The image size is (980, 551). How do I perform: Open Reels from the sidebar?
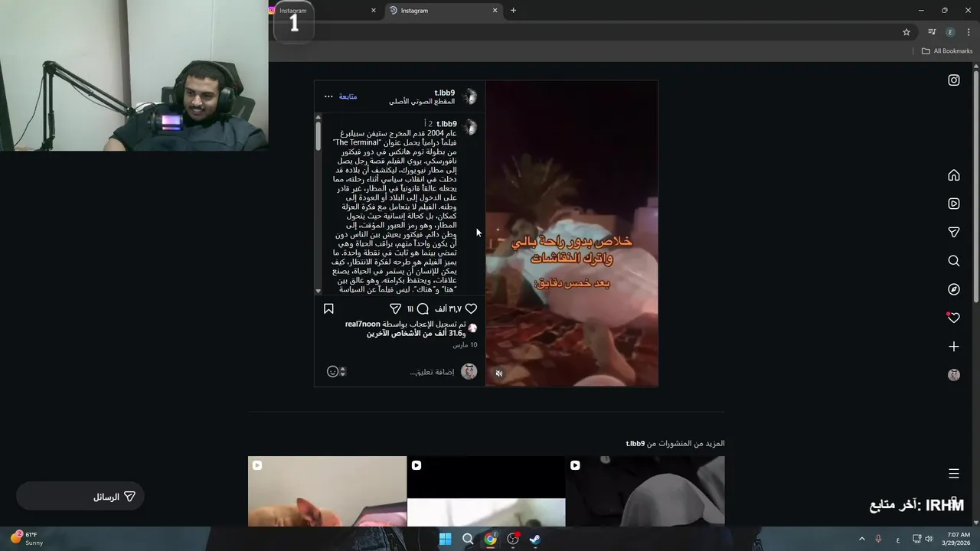[x=954, y=204]
